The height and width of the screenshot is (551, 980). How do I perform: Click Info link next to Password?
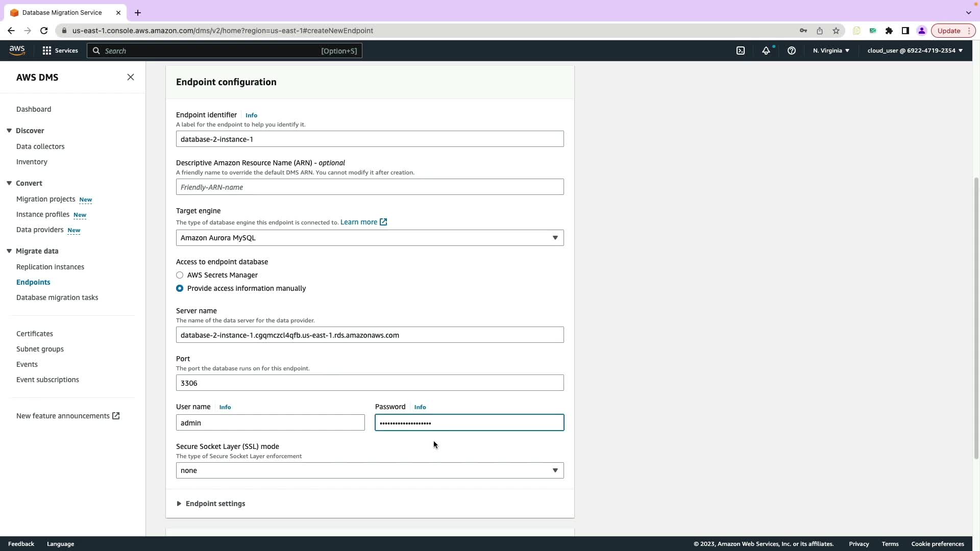[420, 407]
